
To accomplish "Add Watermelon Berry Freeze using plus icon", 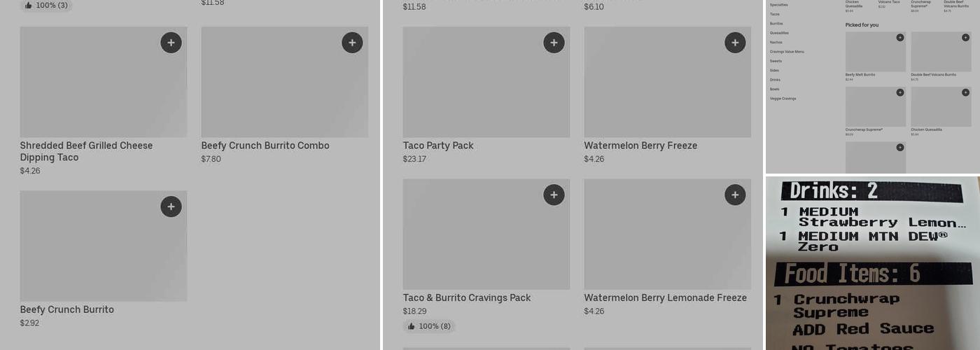I will [734, 43].
